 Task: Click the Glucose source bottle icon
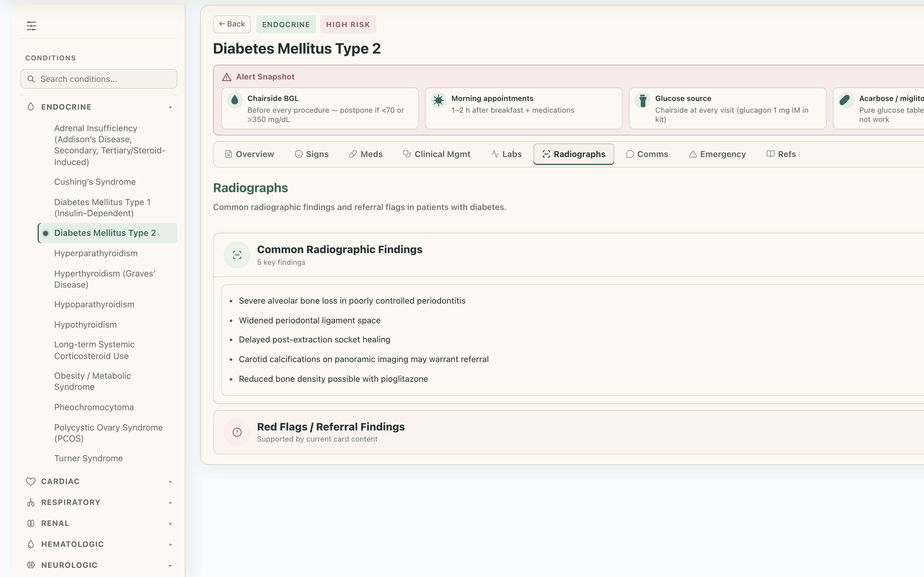pyautogui.click(x=643, y=100)
